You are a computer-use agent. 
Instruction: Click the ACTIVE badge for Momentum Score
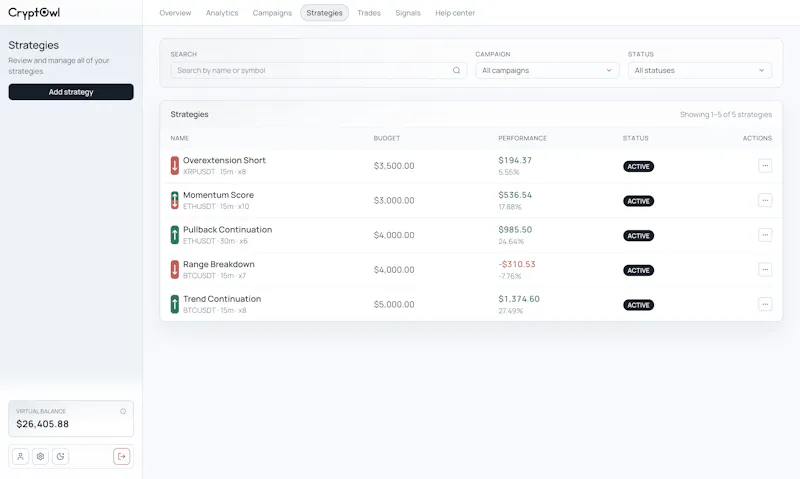tap(638, 201)
